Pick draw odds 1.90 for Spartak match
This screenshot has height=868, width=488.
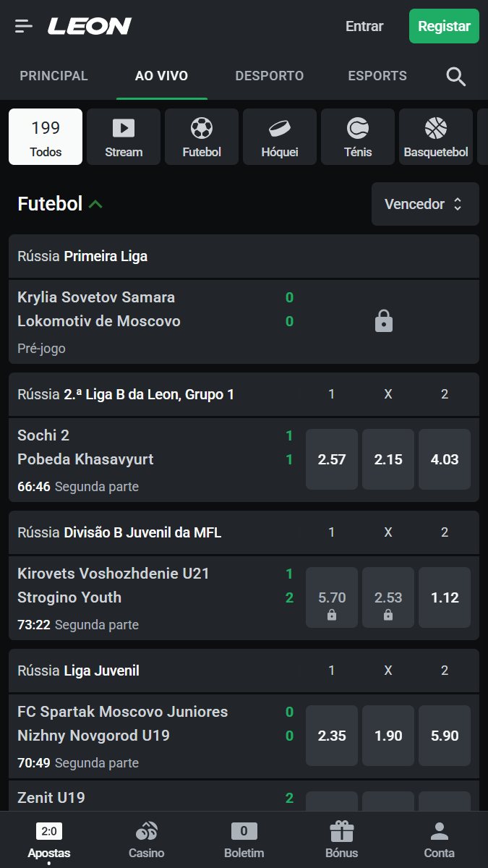click(x=388, y=736)
